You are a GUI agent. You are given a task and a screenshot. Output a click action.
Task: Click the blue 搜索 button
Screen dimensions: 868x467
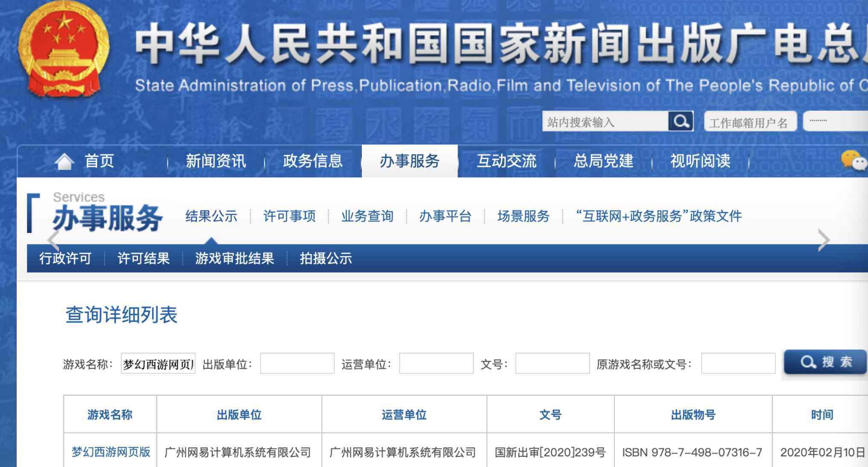pyautogui.click(x=825, y=362)
